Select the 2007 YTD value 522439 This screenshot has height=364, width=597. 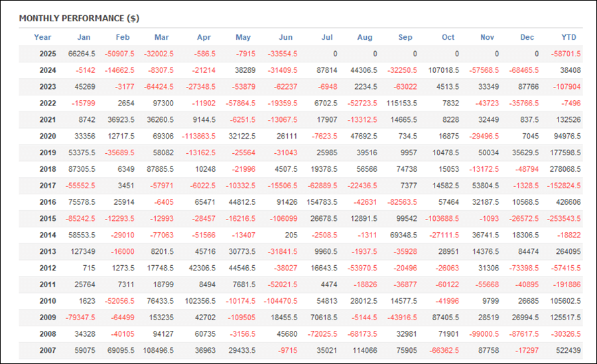568,350
